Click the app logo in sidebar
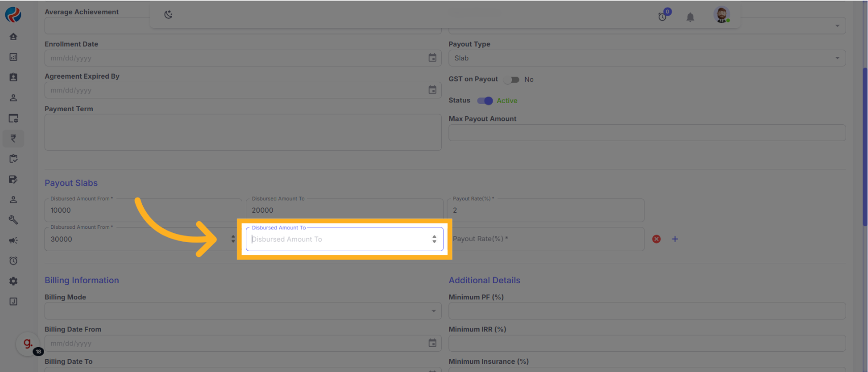 [x=13, y=15]
